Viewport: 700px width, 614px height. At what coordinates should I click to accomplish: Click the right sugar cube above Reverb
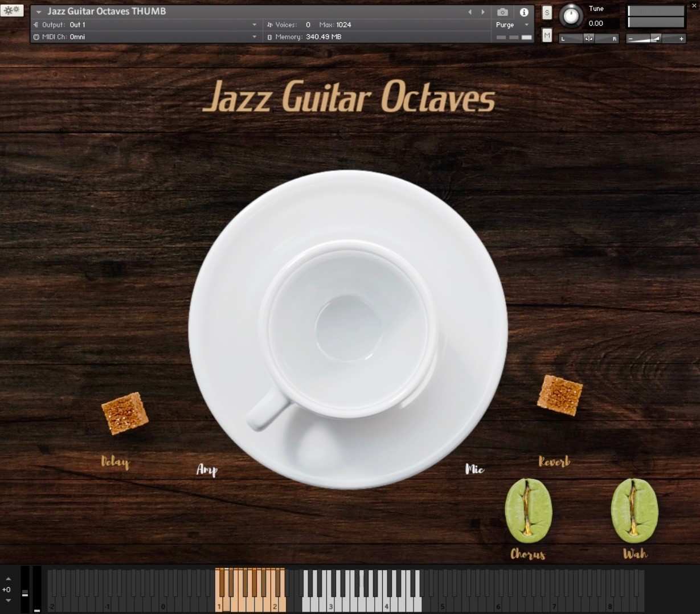pyautogui.click(x=559, y=394)
